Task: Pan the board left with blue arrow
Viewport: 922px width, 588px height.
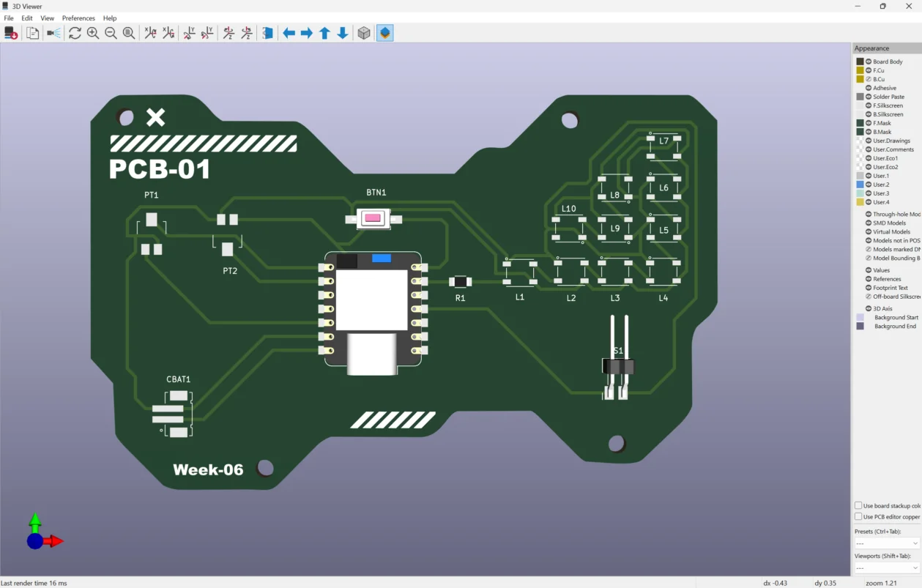Action: tap(289, 33)
